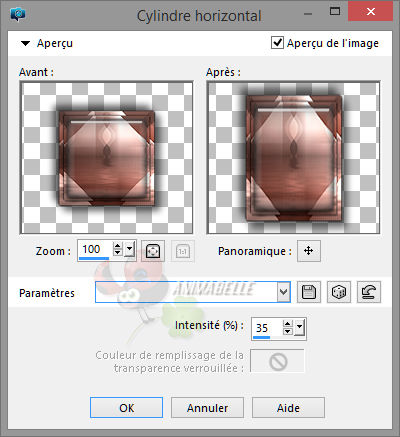
Task: Click the save preset floppy disk icon
Action: coord(309,292)
